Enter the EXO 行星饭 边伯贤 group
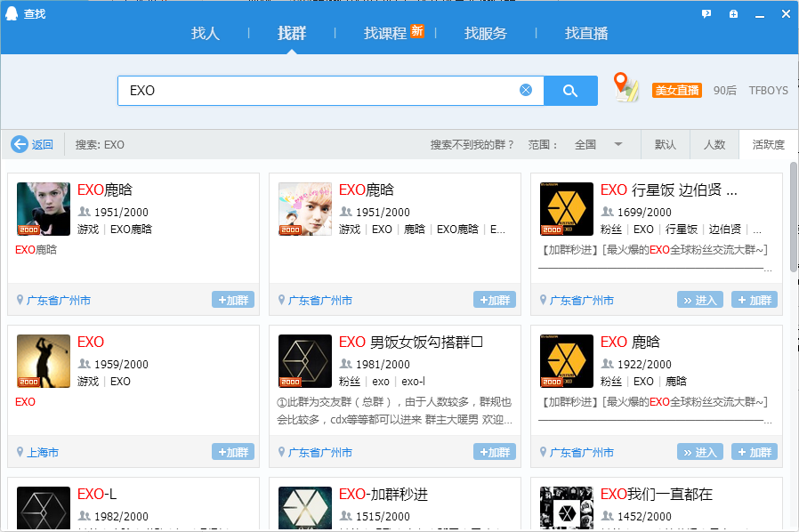The width and height of the screenshot is (799, 532). (699, 300)
